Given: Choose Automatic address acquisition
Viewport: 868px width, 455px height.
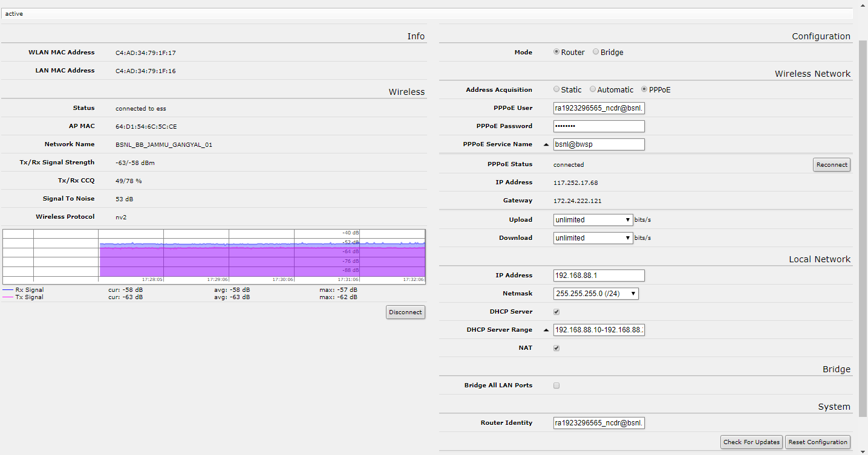Looking at the screenshot, I should click(x=593, y=89).
